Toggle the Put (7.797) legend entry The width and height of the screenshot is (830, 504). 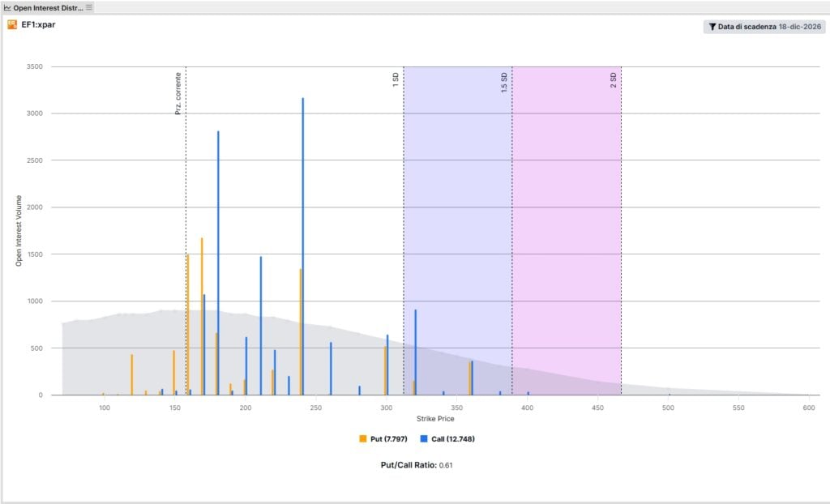[x=383, y=439]
